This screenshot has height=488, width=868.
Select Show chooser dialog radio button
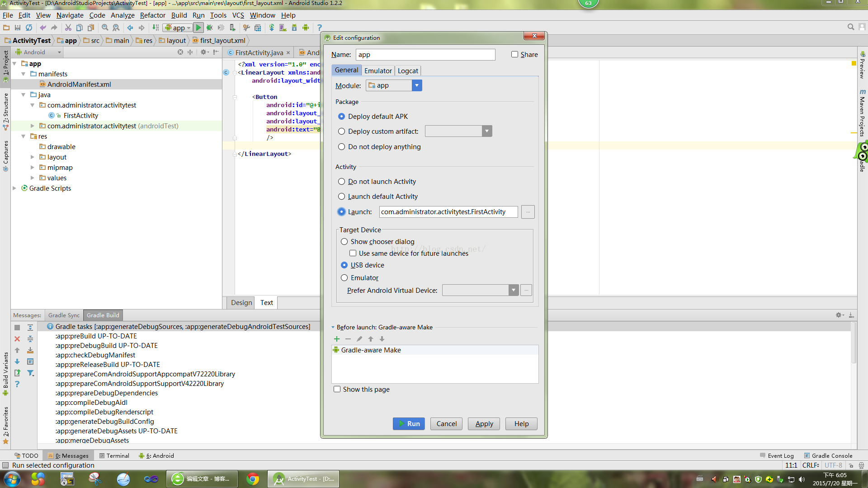pos(344,242)
